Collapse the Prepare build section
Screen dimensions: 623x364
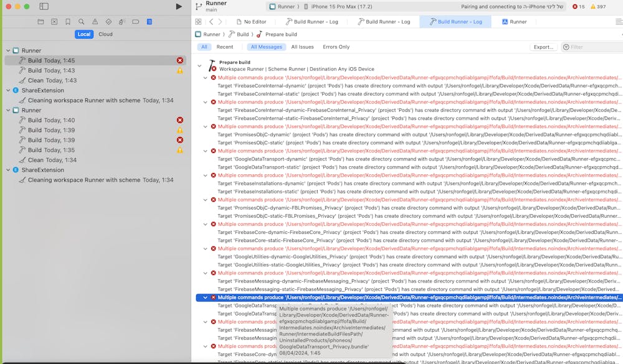click(199, 66)
